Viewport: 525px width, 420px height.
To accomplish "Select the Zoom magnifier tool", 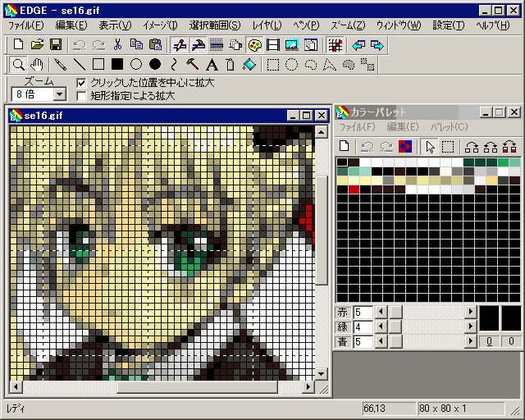I will click(x=18, y=65).
